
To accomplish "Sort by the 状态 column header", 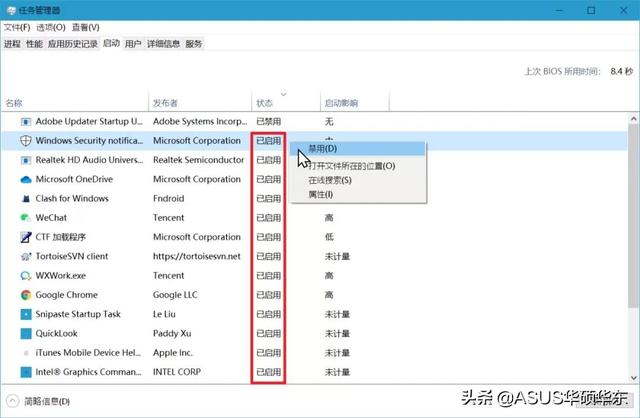I will coord(286,103).
